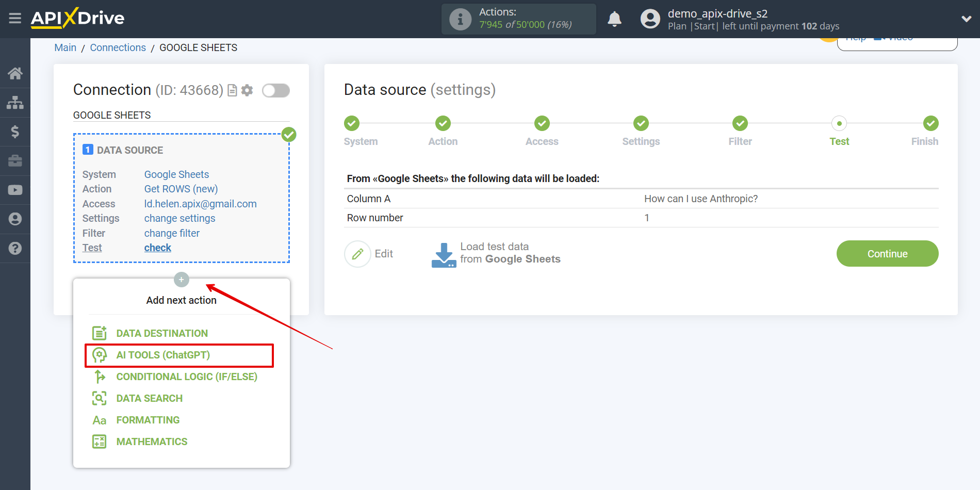The height and width of the screenshot is (490, 980).
Task: Click the check test link
Action: 157,248
